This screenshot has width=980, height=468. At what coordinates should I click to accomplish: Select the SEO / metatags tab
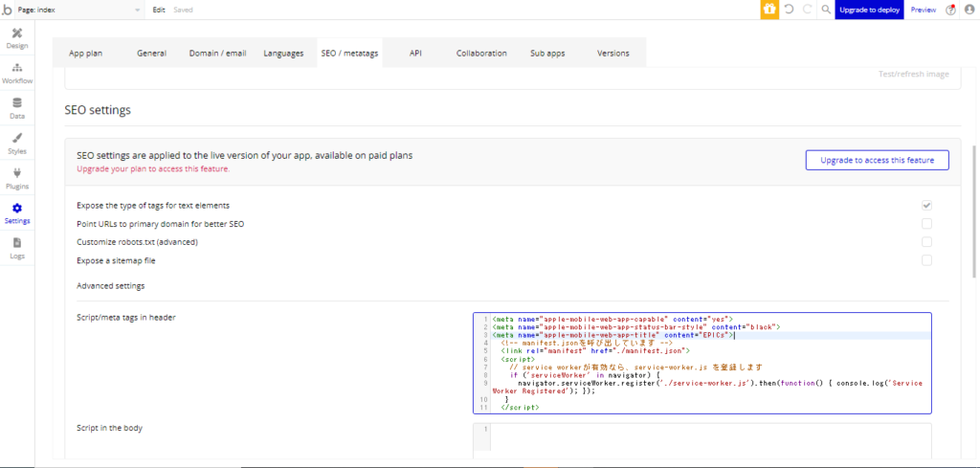point(350,54)
